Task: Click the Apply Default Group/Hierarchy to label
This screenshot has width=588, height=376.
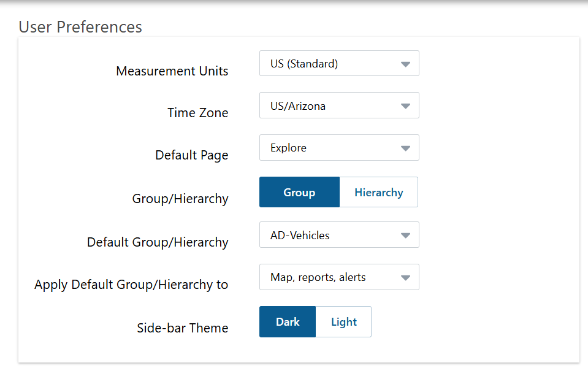Action: (x=131, y=285)
